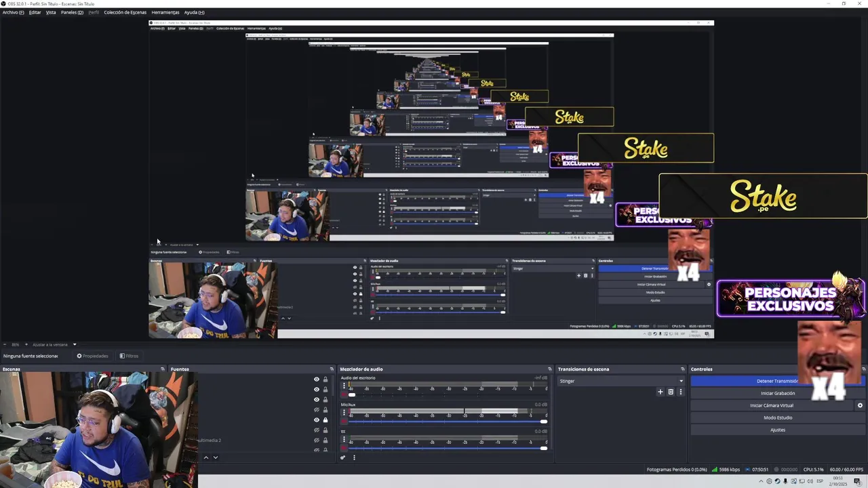Viewport: 868px width, 488px height.
Task: Click the ττ channel volume slider handle
Action: click(543, 448)
